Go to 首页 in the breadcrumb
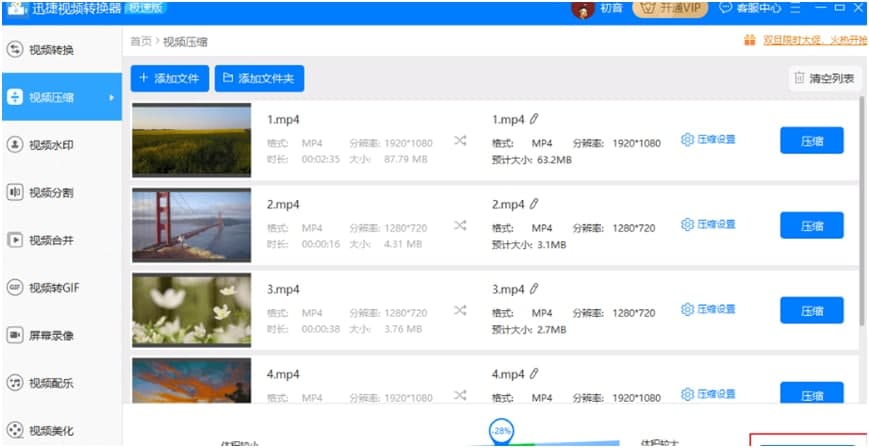Image resolution: width=869 pixels, height=448 pixels. 141,42
